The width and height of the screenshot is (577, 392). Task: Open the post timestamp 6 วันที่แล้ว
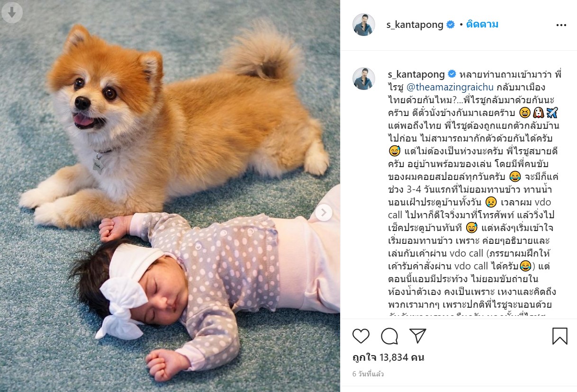coord(368,374)
